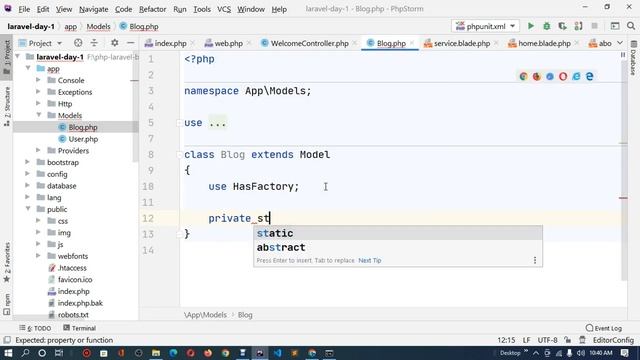Open the phpunit.xml run configuration dropdown
The image size is (640, 360).
pos(485,26)
